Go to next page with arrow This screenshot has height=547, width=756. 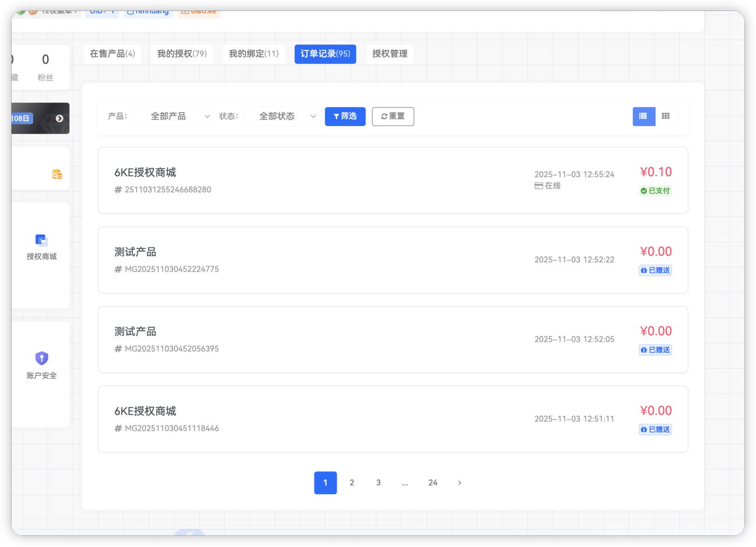tap(459, 483)
